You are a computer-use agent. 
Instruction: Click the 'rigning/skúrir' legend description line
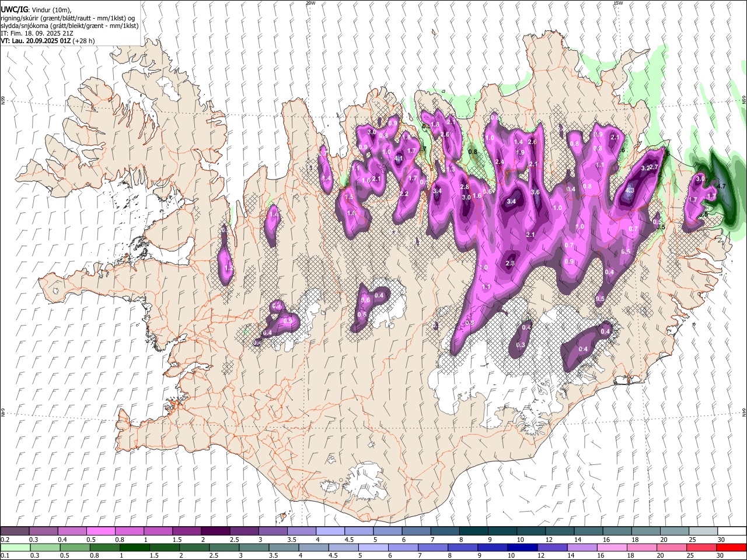click(68, 18)
